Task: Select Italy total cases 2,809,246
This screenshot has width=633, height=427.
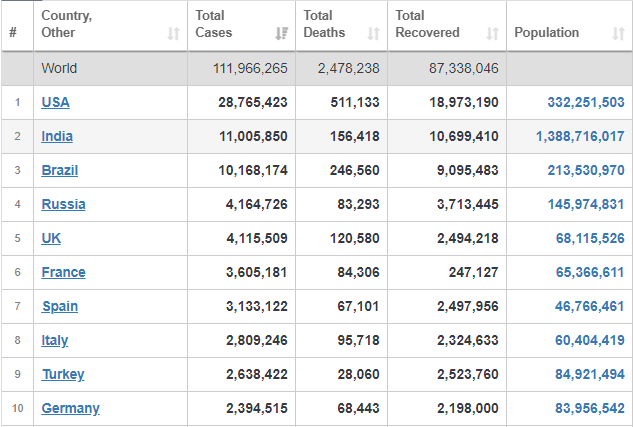Action: 257,340
